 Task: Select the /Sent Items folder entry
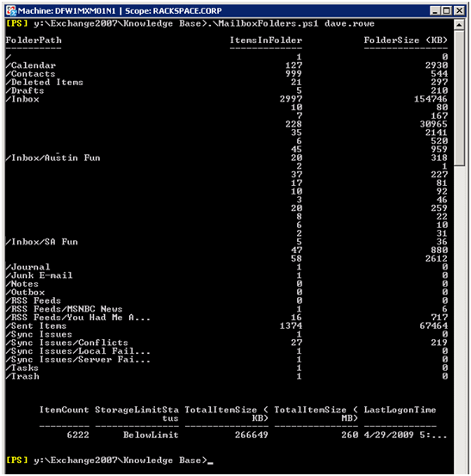coord(36,326)
